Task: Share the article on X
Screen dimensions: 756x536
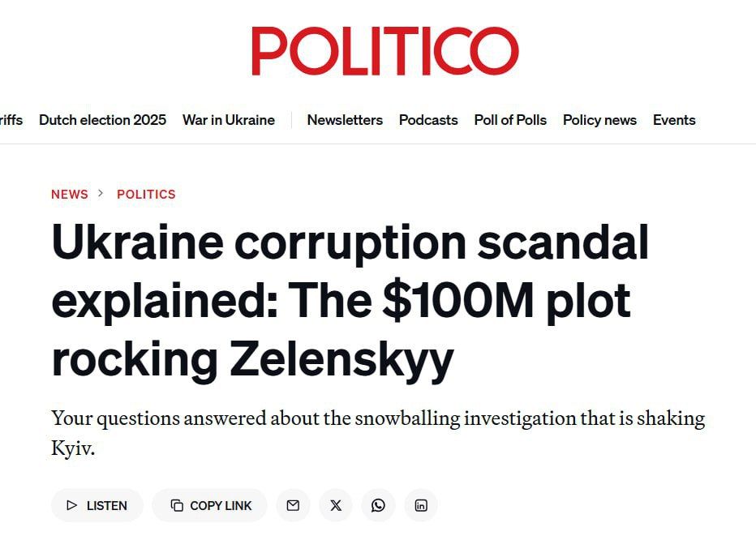Action: [335, 505]
